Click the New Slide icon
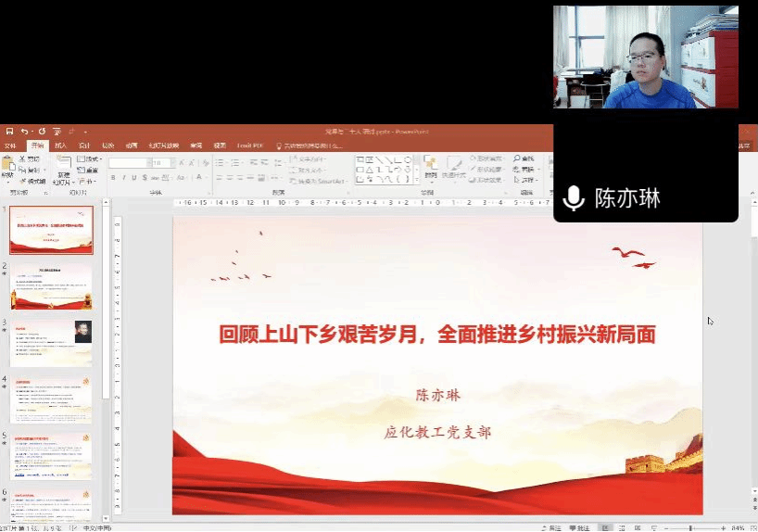This screenshot has width=758, height=532. click(63, 167)
